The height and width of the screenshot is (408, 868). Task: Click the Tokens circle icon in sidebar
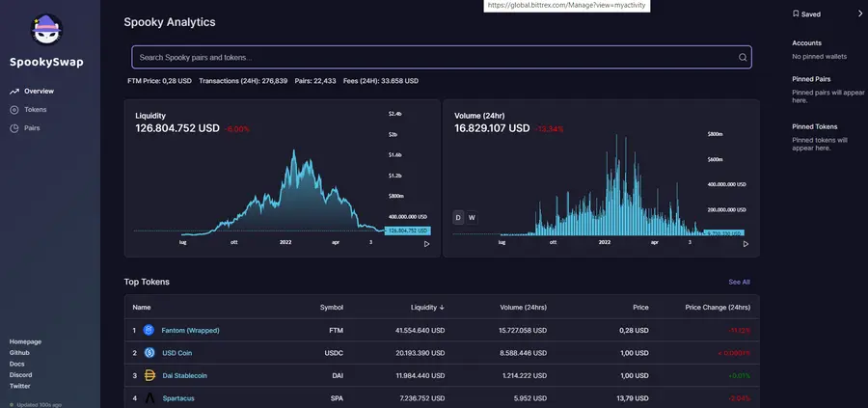point(14,110)
